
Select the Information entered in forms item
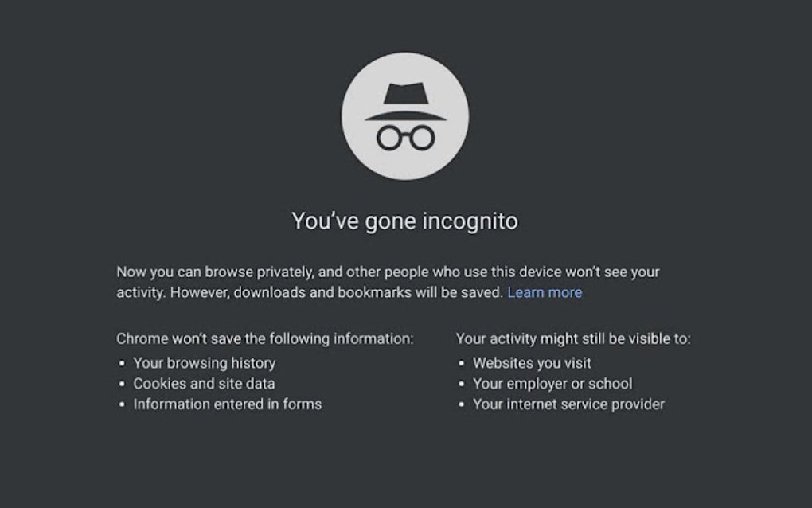pyautogui.click(x=229, y=405)
